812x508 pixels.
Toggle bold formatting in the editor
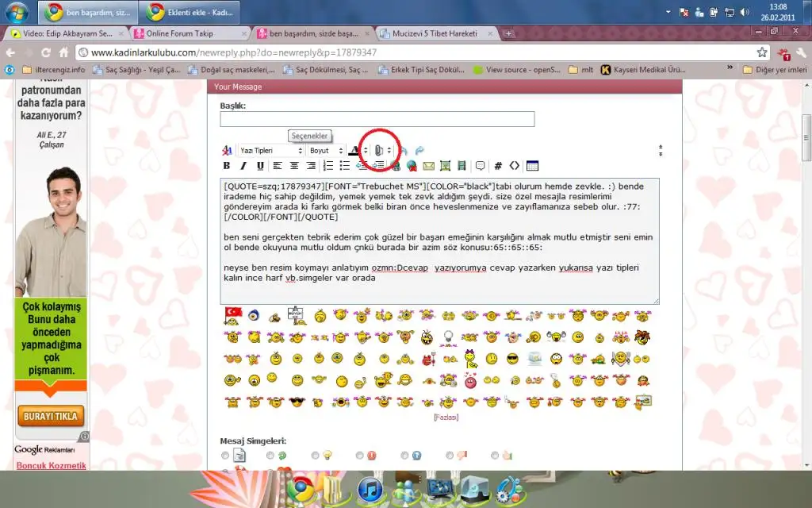(x=226, y=166)
